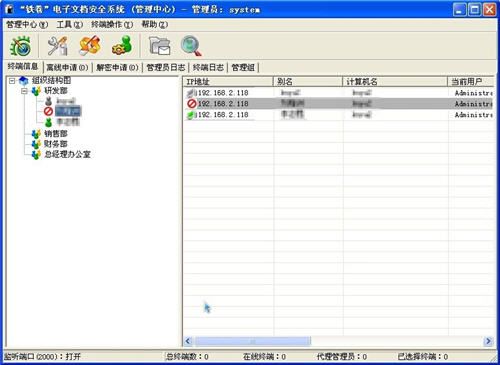This screenshot has width=500, height=365.
Task: Open the folder with envelope toolbar icon
Action: pos(160,46)
